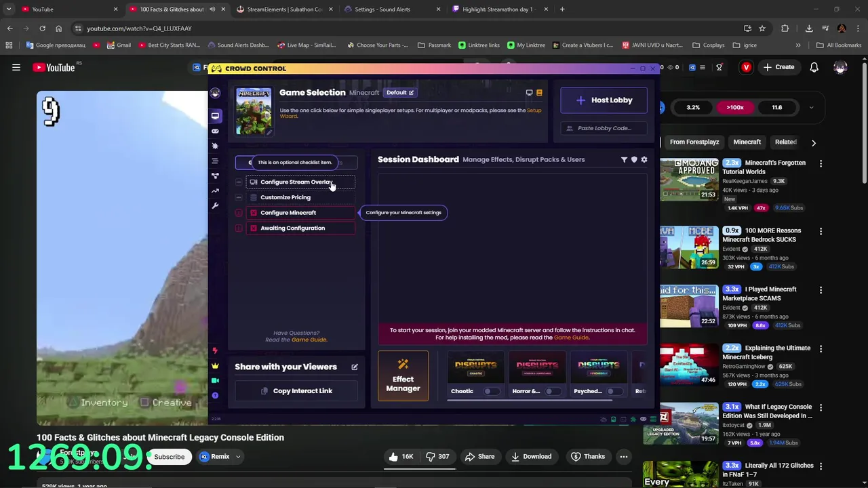Click the red lightning bolt sidebar icon
Screen dimensions: 868x488
(x=215, y=350)
